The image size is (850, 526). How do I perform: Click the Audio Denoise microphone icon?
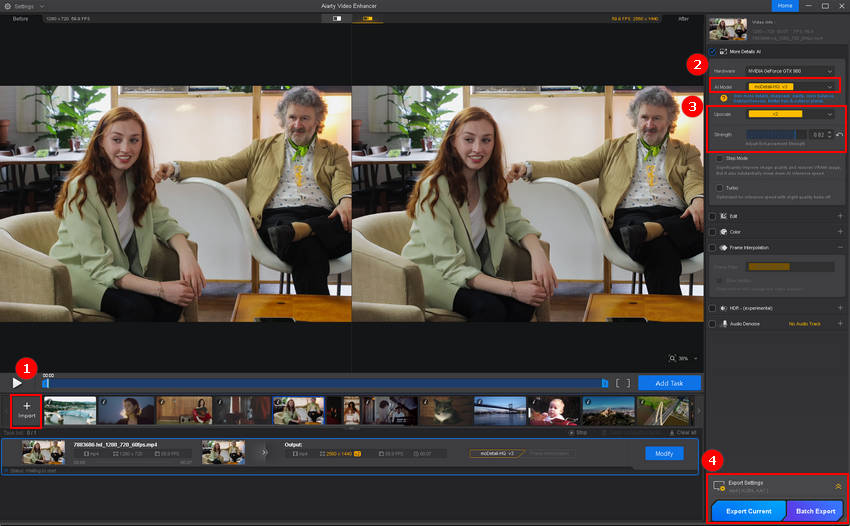(724, 324)
